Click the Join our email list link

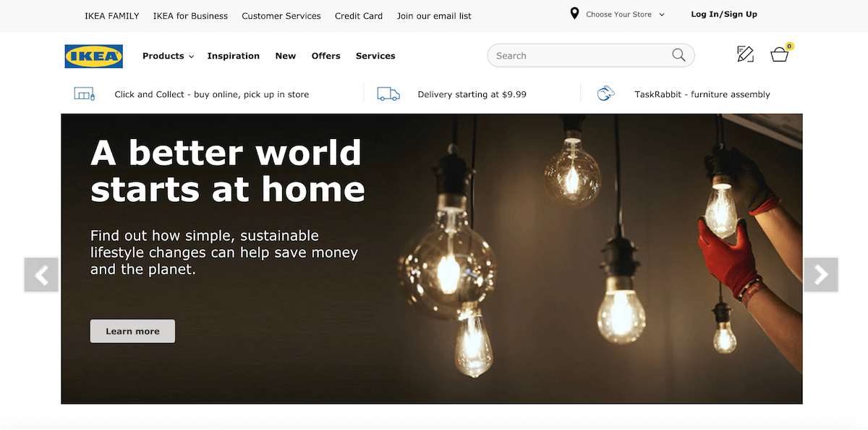pos(434,16)
